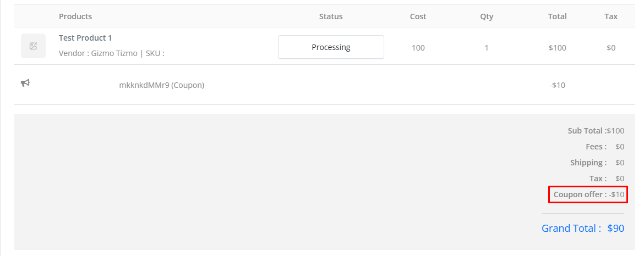Click the Qty column header
The height and width of the screenshot is (256, 644).
coord(487,16)
